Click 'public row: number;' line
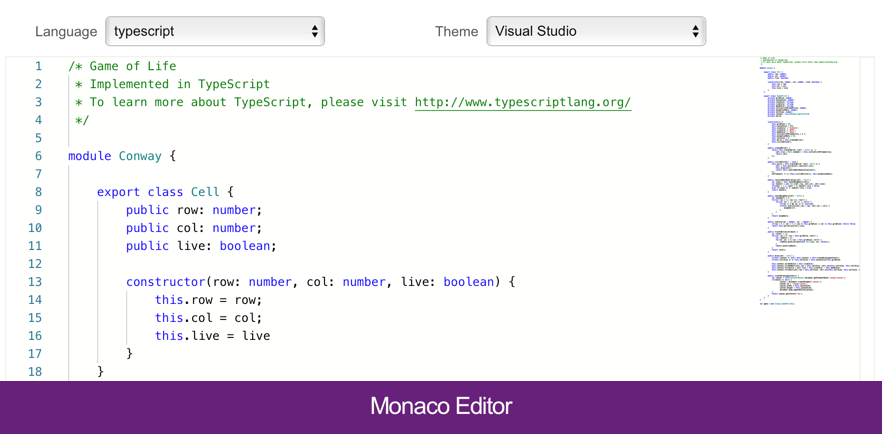882x434 pixels. (x=194, y=210)
